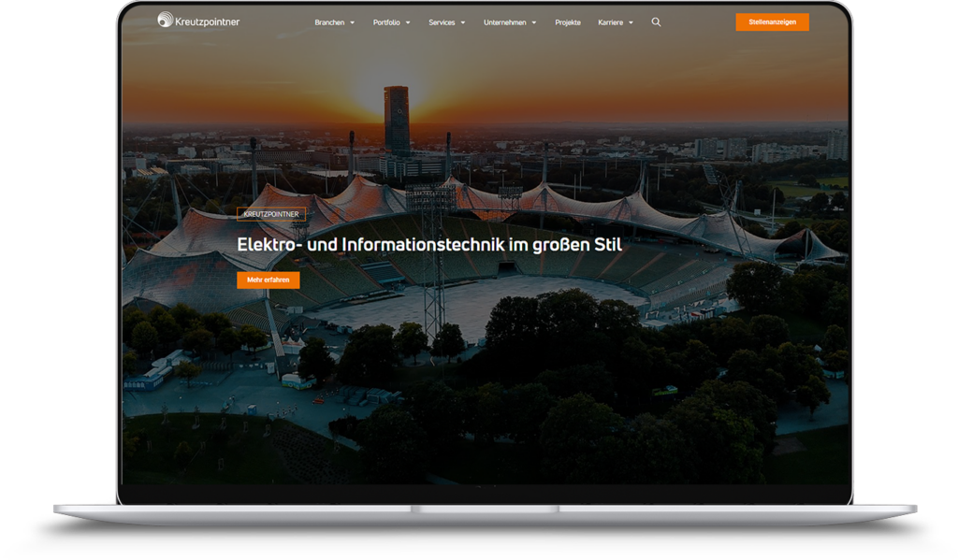Click the tall tower in hero photo

pos(397,119)
